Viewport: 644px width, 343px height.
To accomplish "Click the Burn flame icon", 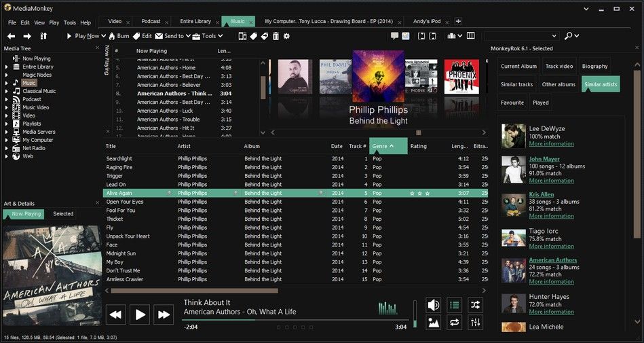I will pos(112,36).
